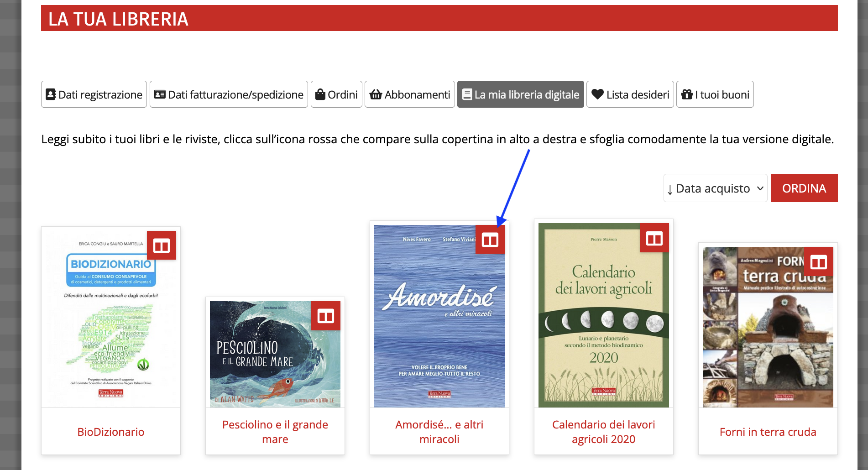Image resolution: width=868 pixels, height=470 pixels.
Task: Click Calendario dei lavori agricoli 2020 title
Action: coord(603,432)
